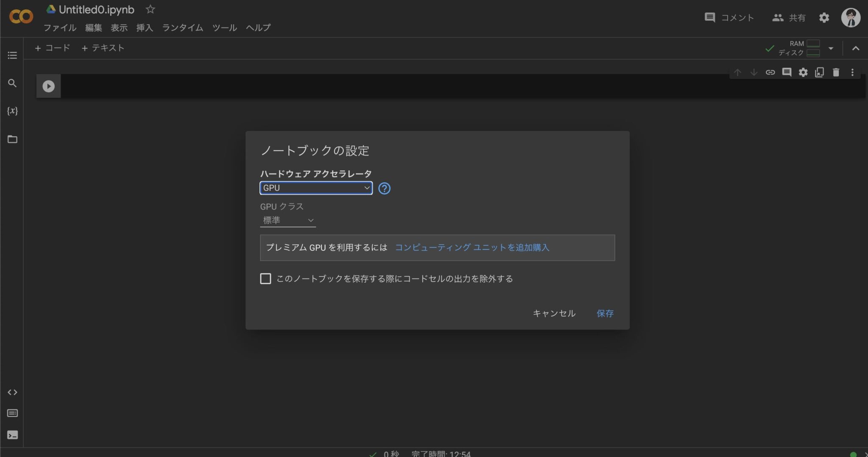Open the ランタイム menu
The width and height of the screenshot is (868, 457).
[182, 28]
